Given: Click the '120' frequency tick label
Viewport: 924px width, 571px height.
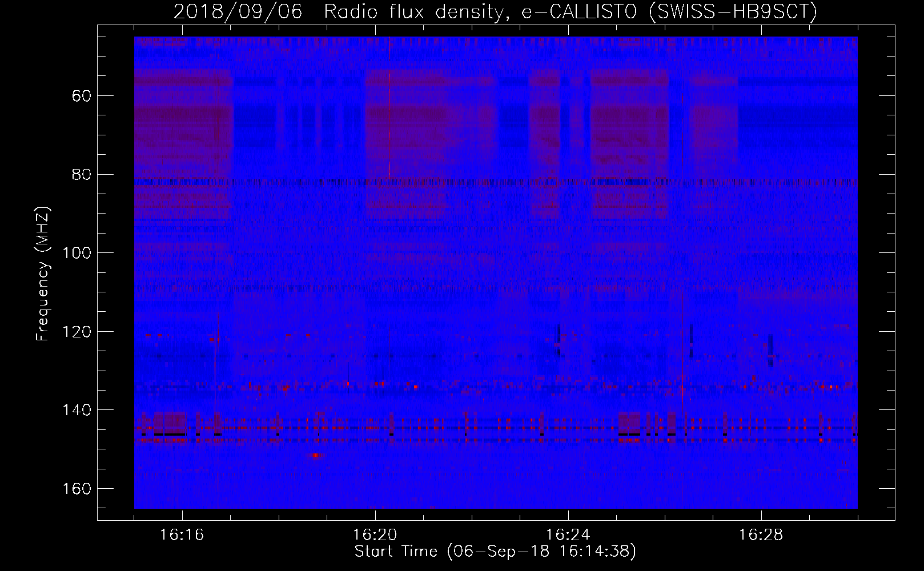Looking at the screenshot, I should [x=77, y=332].
